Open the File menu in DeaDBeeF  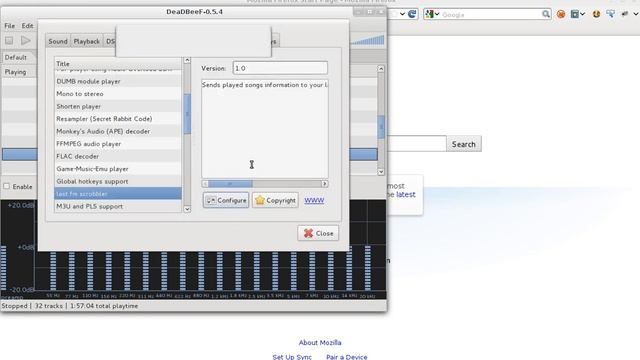pos(9,26)
